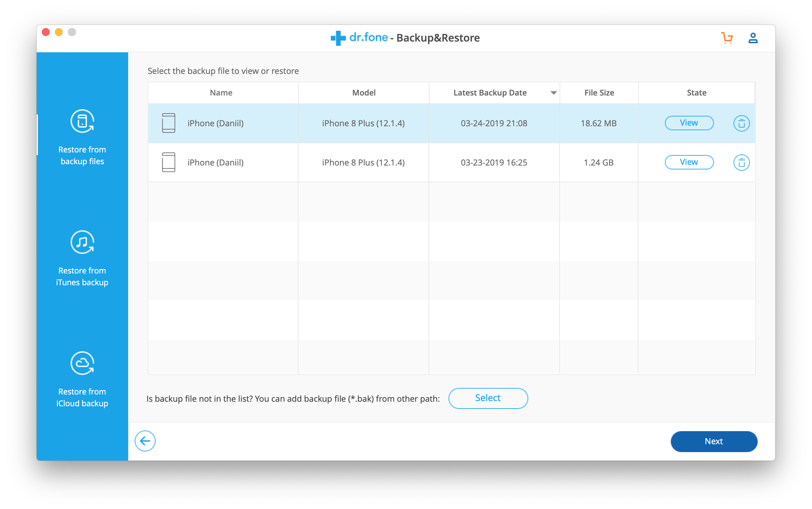View the 03-24-2019 backup file
812x509 pixels.
coord(688,123)
